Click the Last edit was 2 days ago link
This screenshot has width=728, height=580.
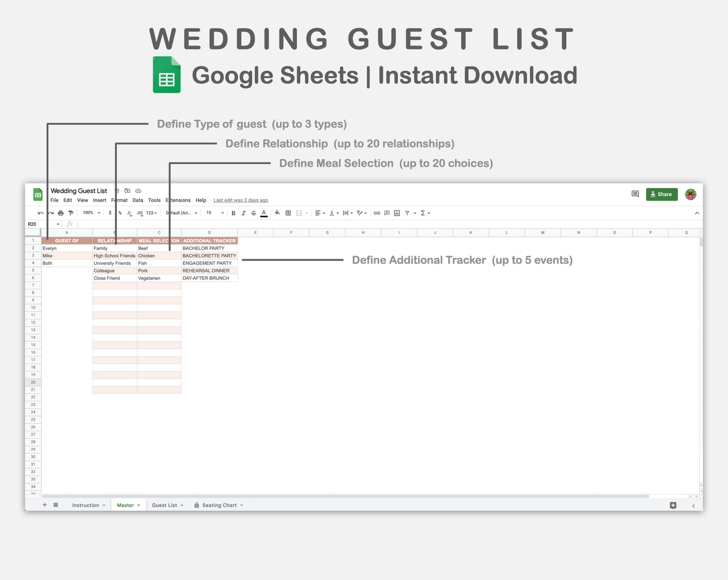point(240,200)
